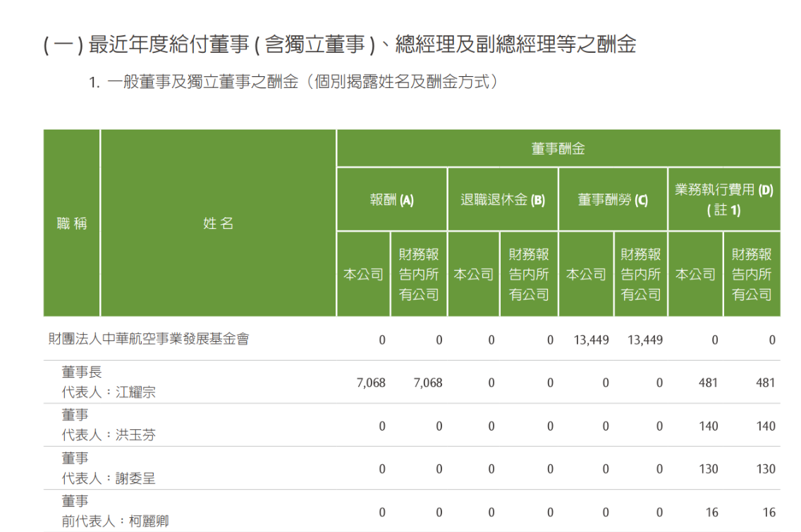Click the 董事酬金 top header cell

[558, 149]
